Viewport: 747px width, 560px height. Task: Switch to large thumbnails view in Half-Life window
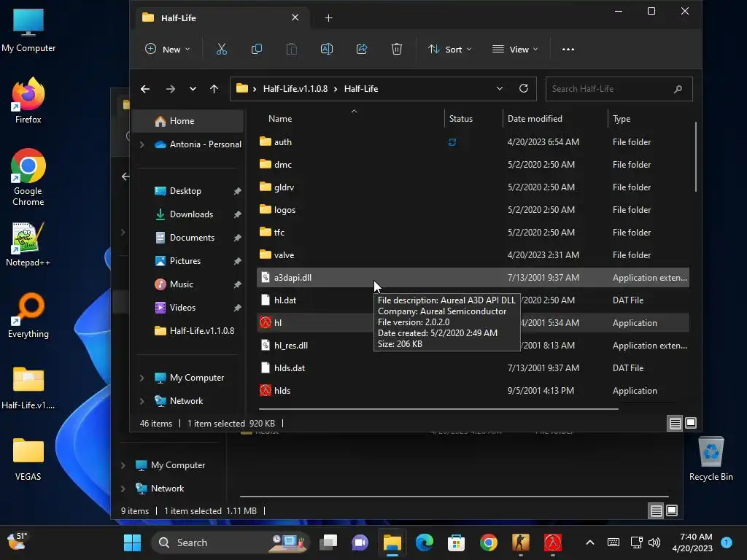[691, 423]
